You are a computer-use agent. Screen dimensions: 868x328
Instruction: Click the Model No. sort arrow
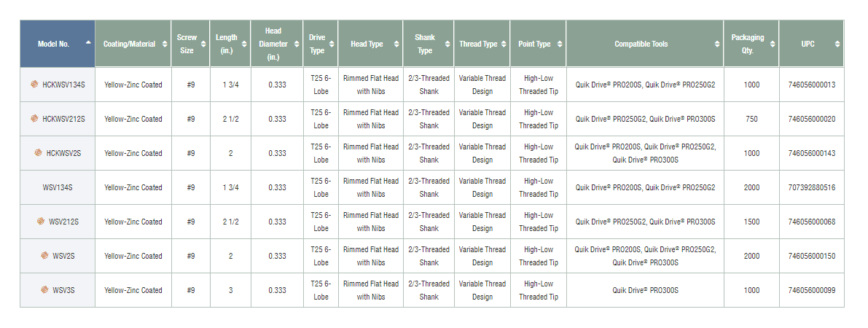(88, 43)
